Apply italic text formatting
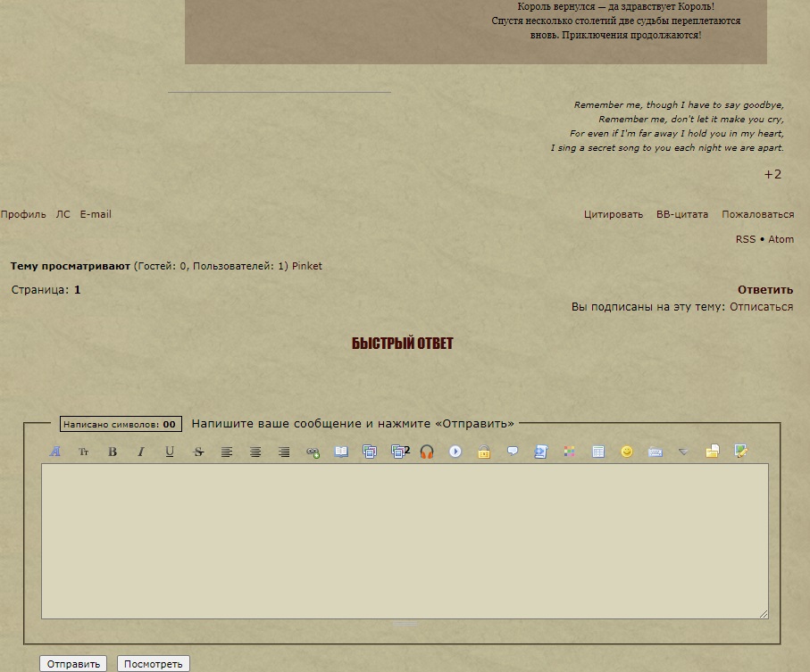 coord(141,452)
